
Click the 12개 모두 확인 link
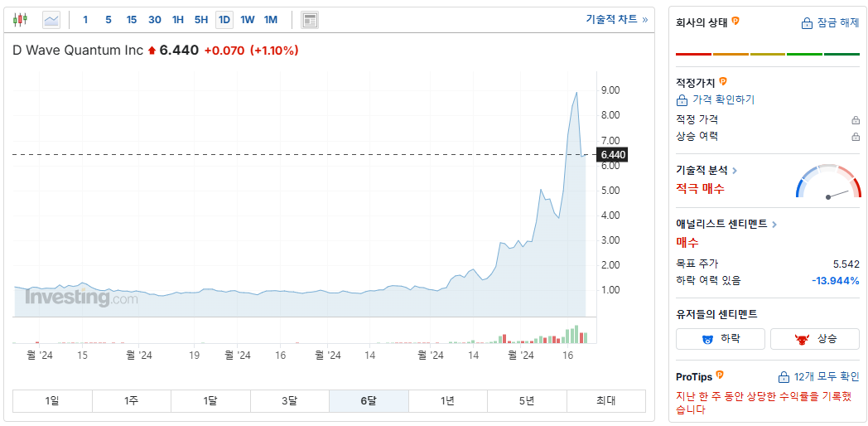tap(827, 377)
